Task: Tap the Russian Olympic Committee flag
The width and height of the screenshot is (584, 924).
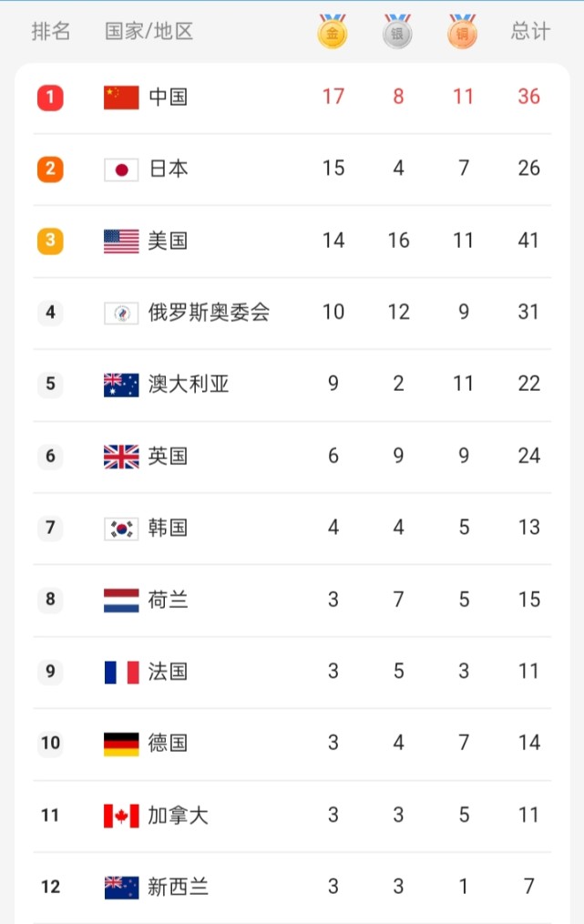Action: [121, 313]
